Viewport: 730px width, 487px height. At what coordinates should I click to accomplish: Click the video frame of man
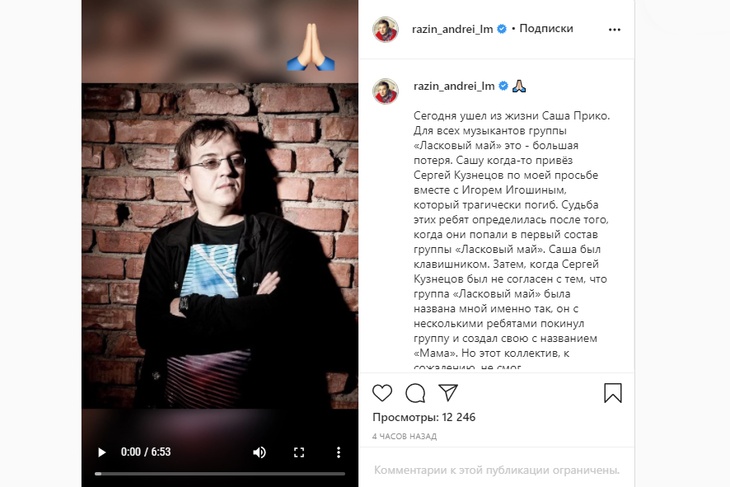[x=220, y=246]
